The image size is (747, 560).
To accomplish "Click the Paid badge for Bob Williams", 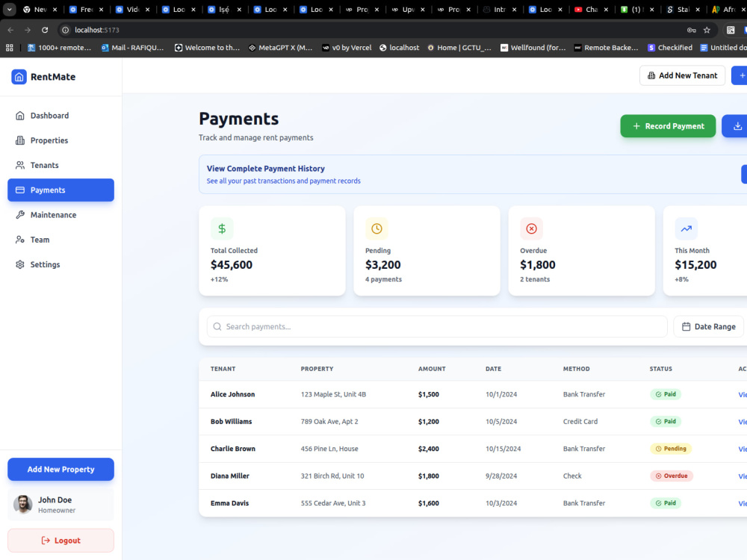I will pos(666,421).
